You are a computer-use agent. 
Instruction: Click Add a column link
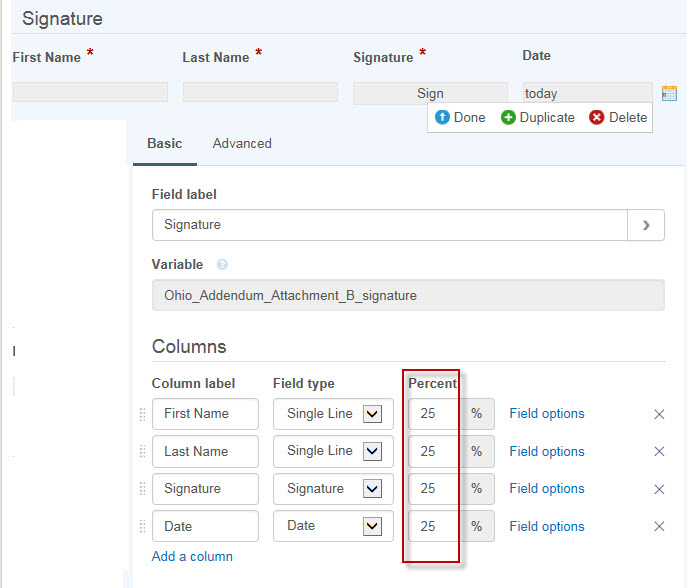point(192,556)
